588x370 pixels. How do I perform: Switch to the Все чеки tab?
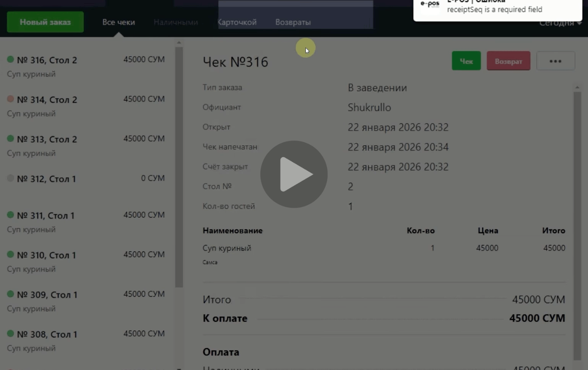pos(119,22)
